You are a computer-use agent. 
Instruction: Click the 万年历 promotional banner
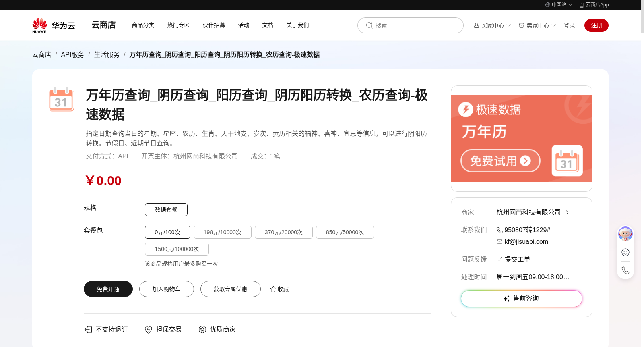(522, 139)
